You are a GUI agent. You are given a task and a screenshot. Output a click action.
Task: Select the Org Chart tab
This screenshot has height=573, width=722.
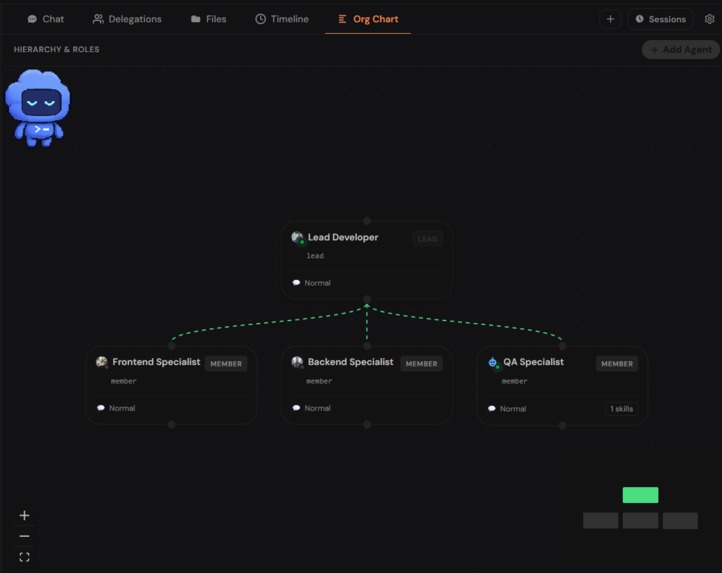(368, 19)
